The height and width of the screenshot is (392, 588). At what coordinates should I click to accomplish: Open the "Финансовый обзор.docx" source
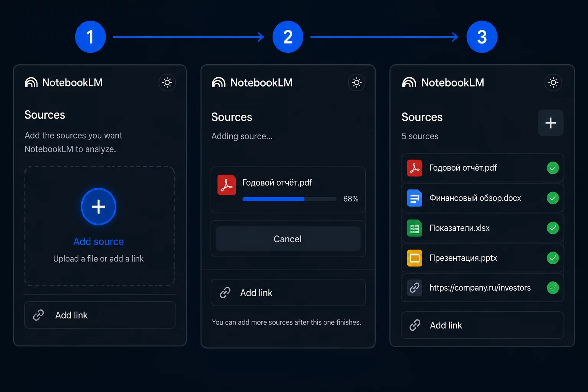[482, 198]
